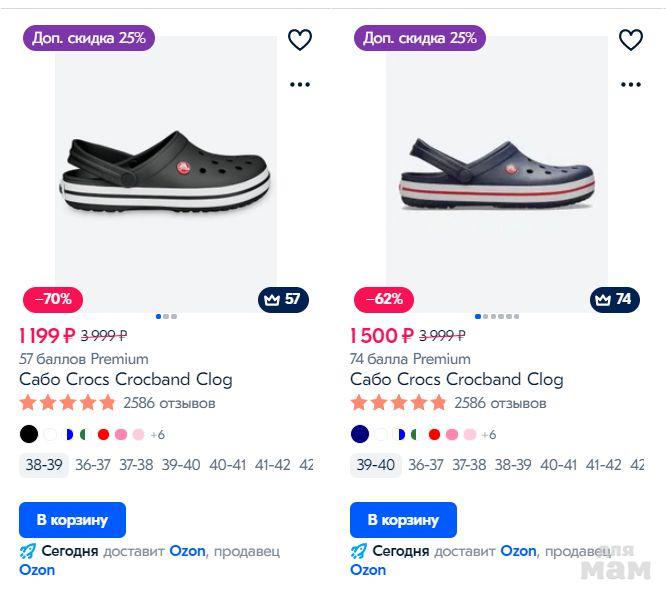
Task: Add black Crocband Clog to favorites
Action: point(300,40)
